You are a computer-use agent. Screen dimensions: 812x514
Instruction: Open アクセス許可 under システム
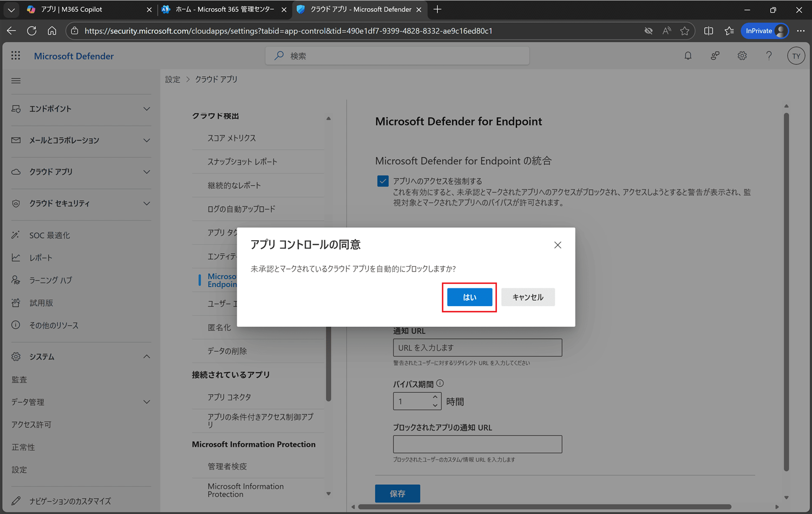31,425
